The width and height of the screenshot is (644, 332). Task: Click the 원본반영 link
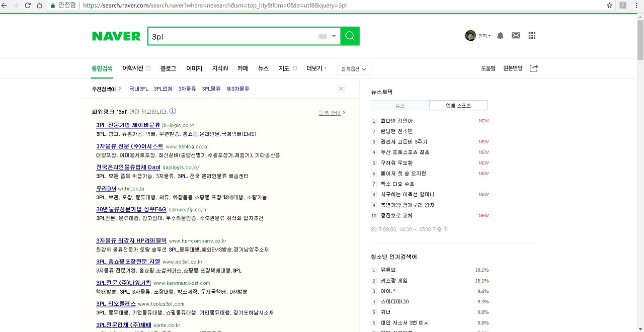pos(513,68)
